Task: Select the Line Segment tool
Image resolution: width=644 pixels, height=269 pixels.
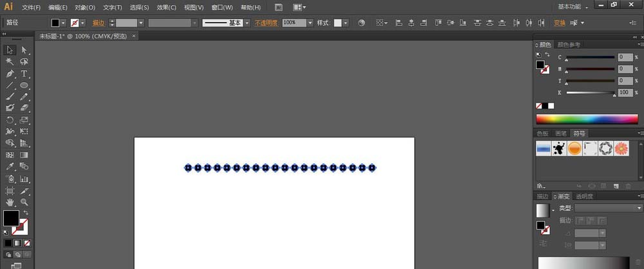Action: pyautogui.click(x=10, y=85)
